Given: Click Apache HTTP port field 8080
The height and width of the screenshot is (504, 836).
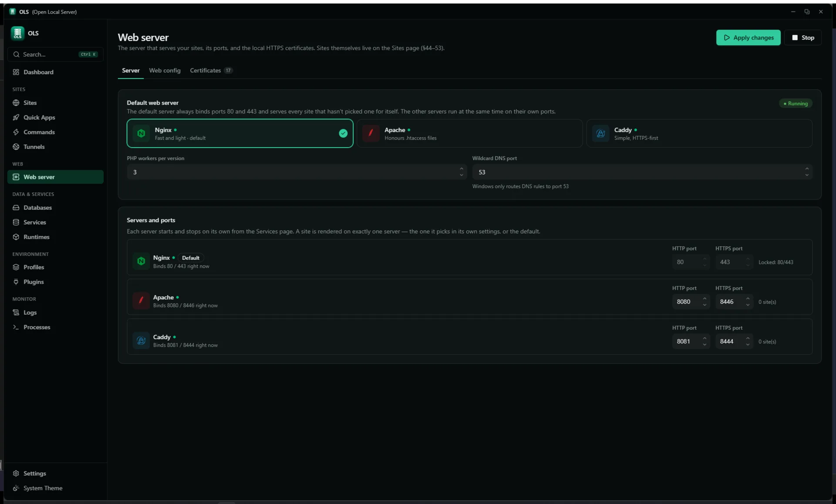Looking at the screenshot, I should [691, 302].
